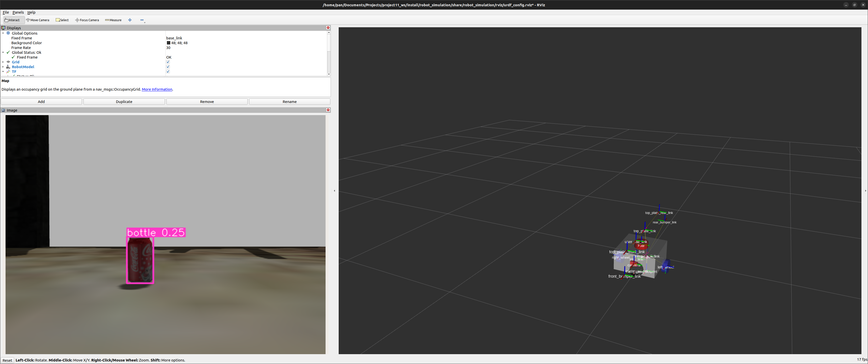Select the TF display item
The height and width of the screenshot is (364, 868).
point(14,71)
